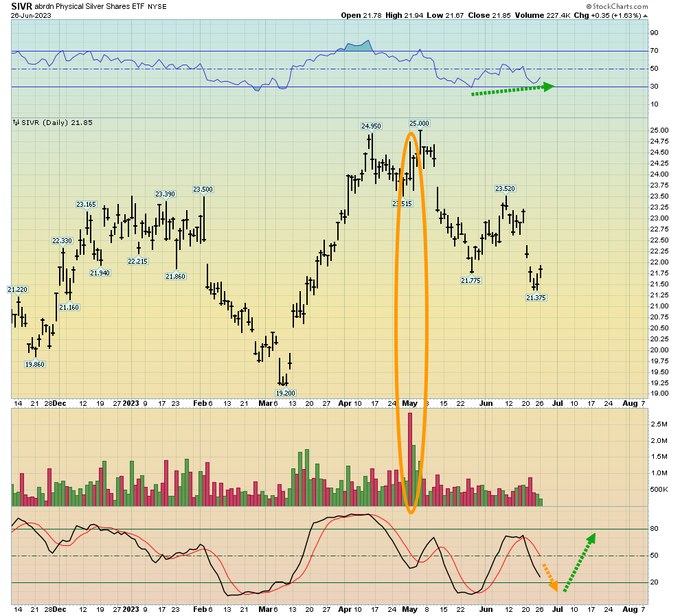This screenshot has height=616, width=680.
Task: Click the Low 21.67 value
Action: coord(445,15)
